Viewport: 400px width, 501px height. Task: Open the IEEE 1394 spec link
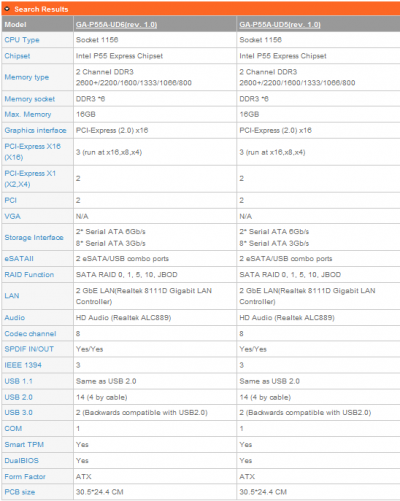click(x=23, y=365)
